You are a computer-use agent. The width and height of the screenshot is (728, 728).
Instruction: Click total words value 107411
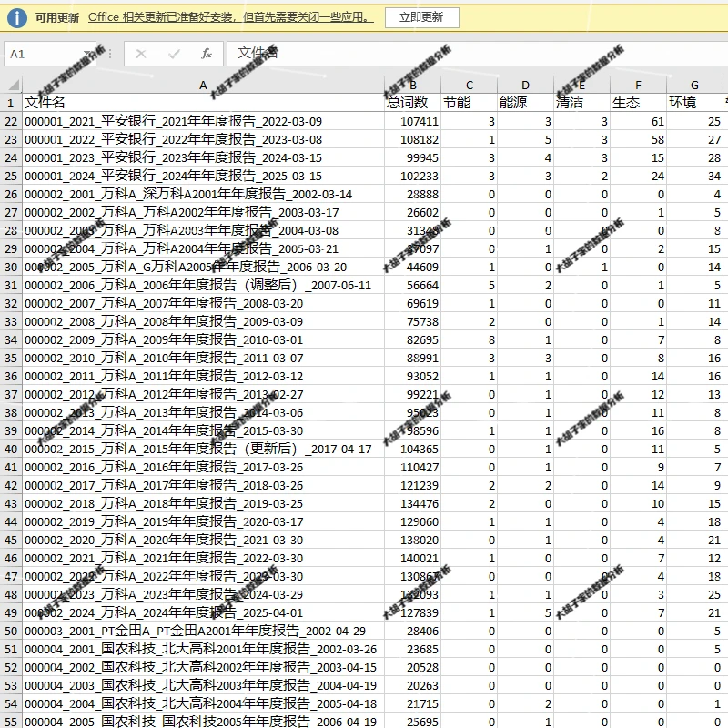(x=413, y=122)
